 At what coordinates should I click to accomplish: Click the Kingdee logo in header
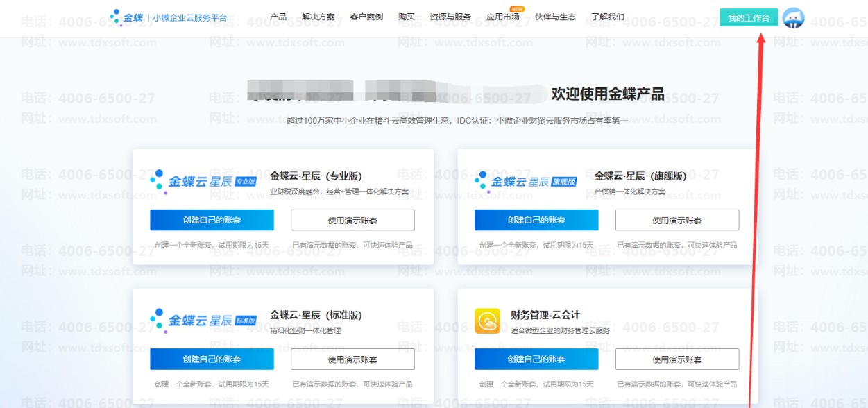126,17
